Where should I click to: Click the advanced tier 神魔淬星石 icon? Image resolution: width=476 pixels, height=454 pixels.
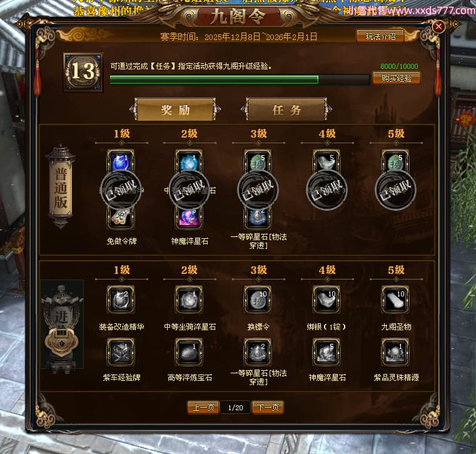pos(327,352)
